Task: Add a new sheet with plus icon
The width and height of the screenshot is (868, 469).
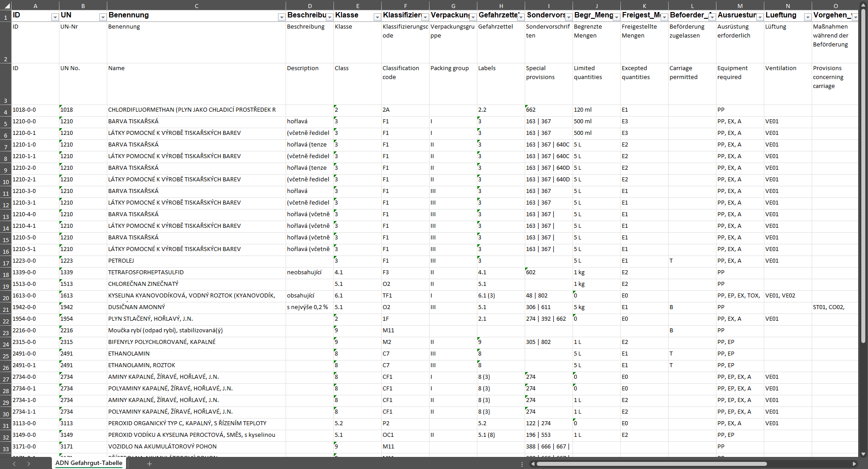Action: tap(149, 464)
